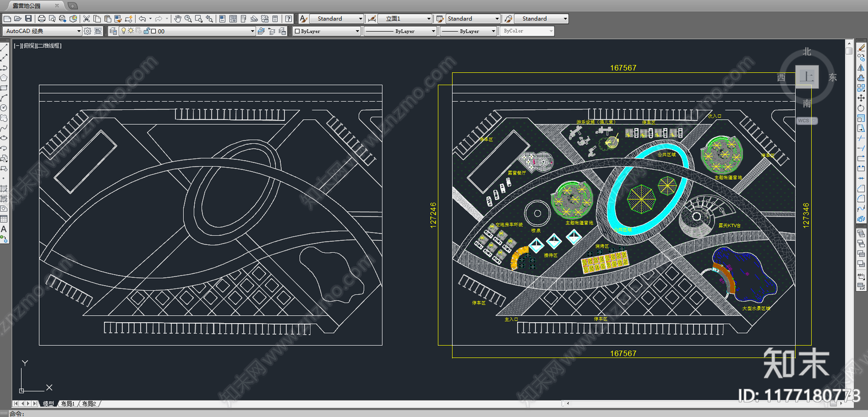
Task: Click the Multileader Style icon
Action: tap(508, 18)
